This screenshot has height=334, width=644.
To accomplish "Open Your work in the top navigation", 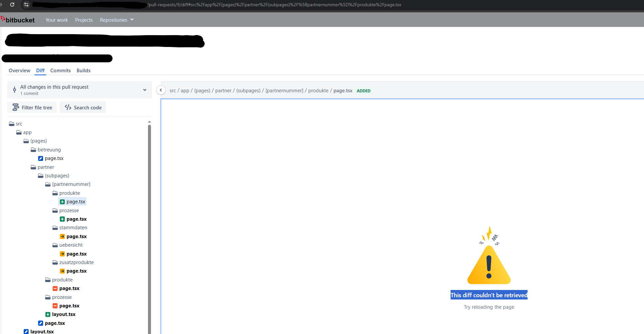I will click(57, 20).
